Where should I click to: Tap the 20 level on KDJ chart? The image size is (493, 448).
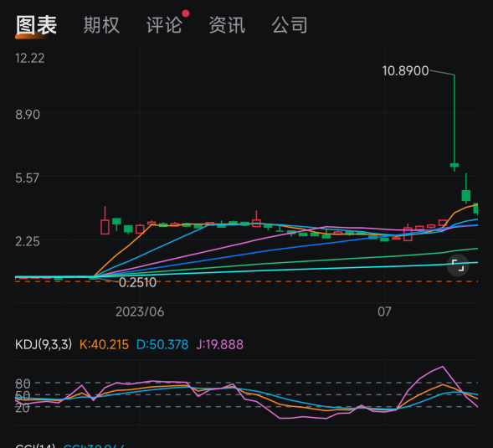coord(23,408)
